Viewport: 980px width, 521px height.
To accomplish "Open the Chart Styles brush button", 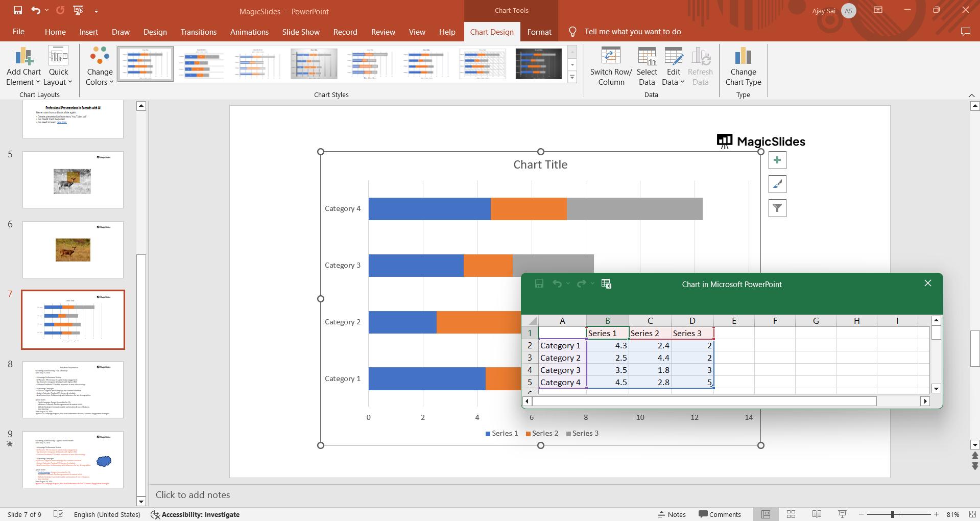I will [x=777, y=184].
